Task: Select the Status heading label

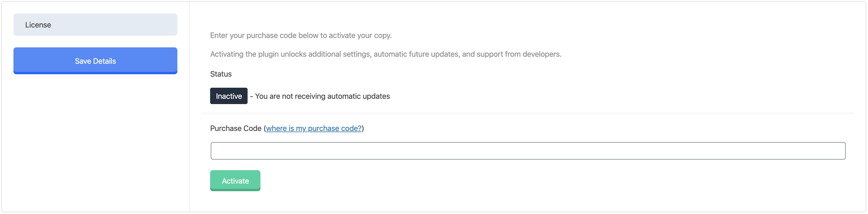Action: tap(221, 74)
